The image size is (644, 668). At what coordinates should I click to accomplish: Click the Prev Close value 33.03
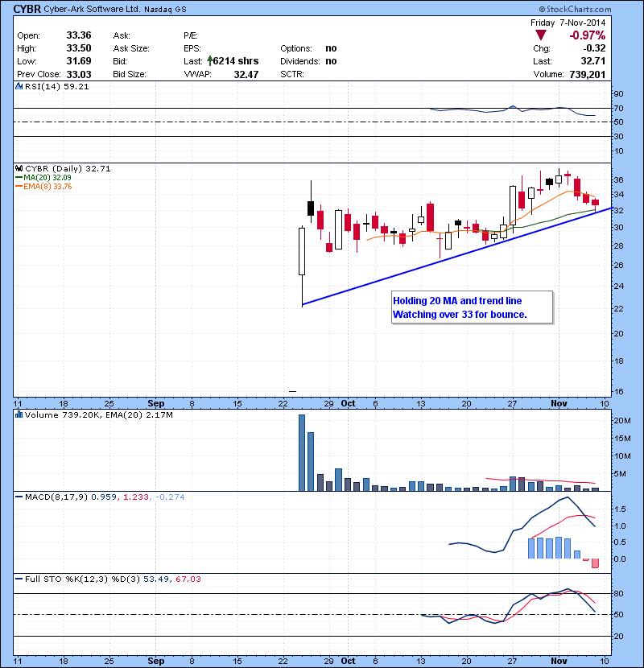pos(79,75)
